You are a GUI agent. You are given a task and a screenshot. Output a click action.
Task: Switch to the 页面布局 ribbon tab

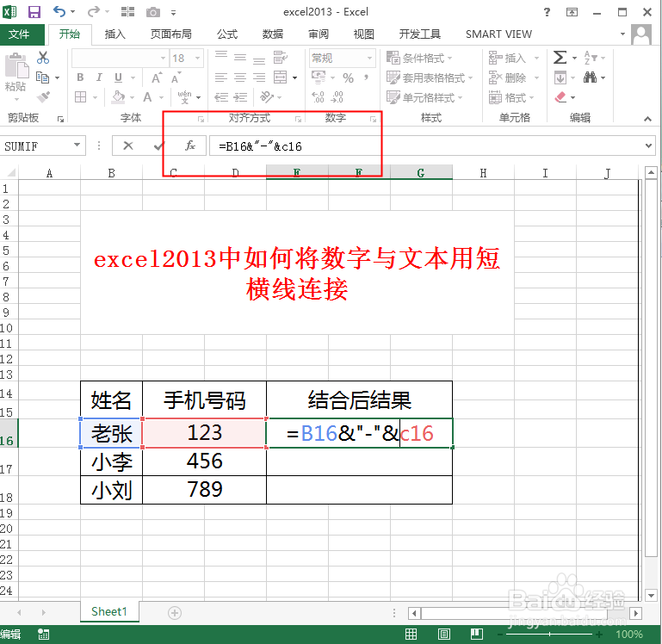[x=171, y=34]
